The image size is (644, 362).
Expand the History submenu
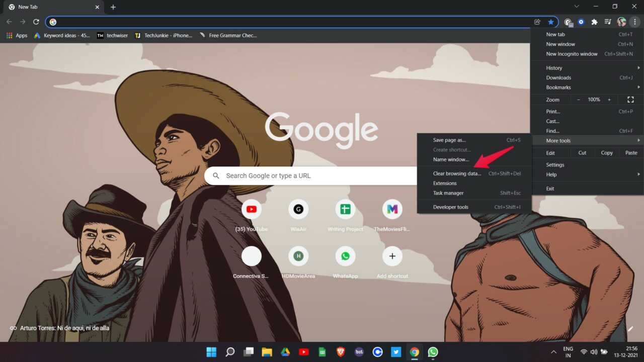click(587, 68)
